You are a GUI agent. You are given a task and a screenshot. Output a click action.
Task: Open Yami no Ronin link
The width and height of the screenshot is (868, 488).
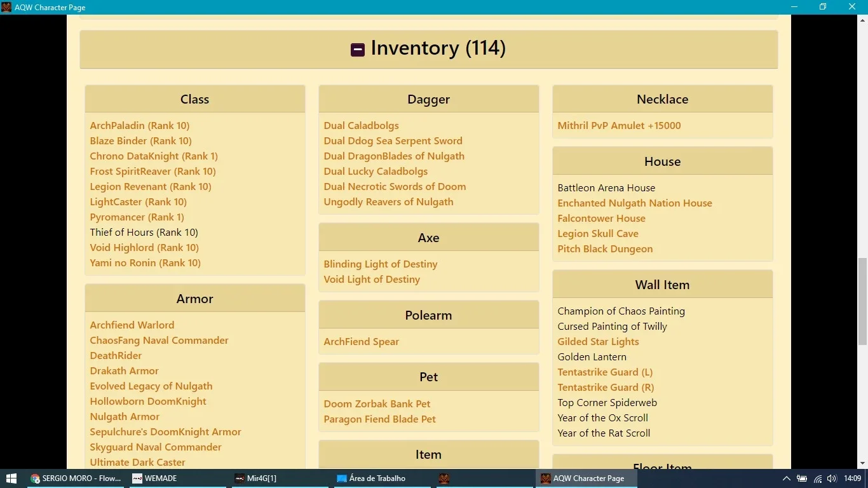pos(145,263)
